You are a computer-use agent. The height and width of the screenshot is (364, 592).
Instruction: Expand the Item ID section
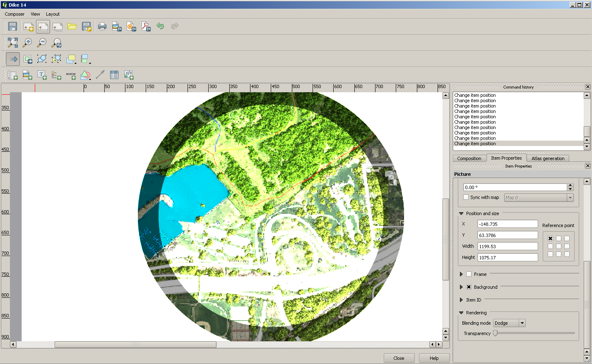(461, 300)
